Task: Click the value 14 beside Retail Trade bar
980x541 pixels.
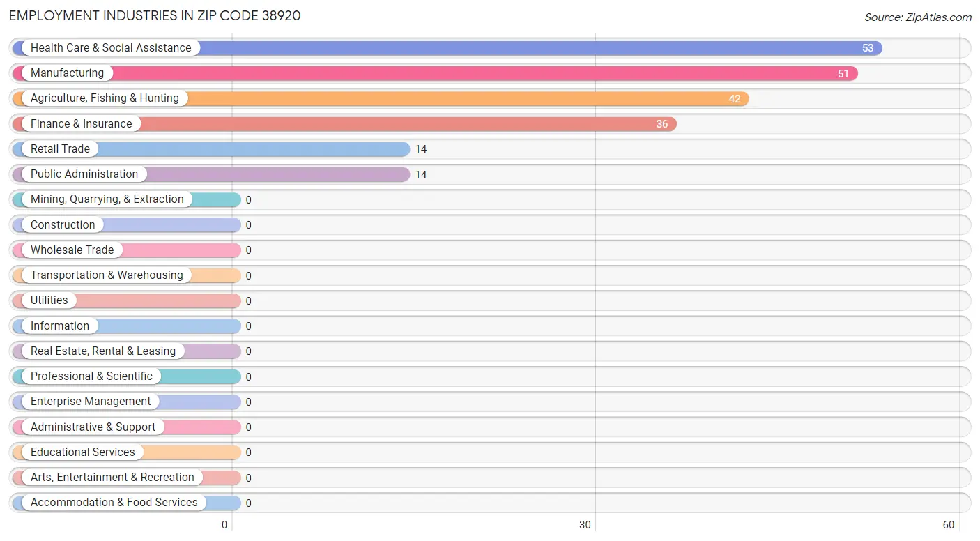Action: (x=421, y=149)
